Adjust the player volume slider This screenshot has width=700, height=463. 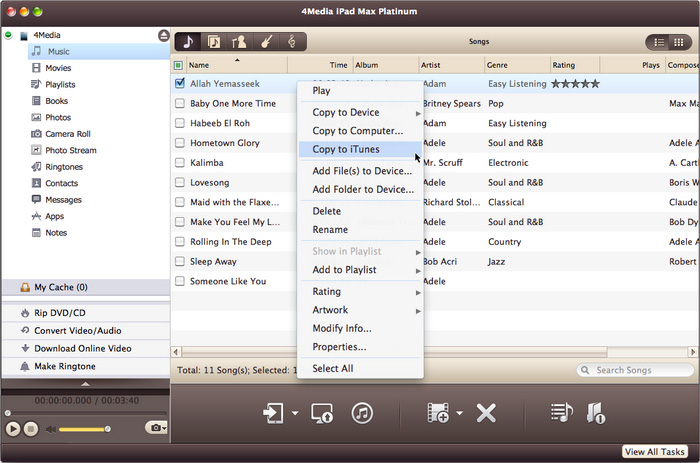point(85,429)
